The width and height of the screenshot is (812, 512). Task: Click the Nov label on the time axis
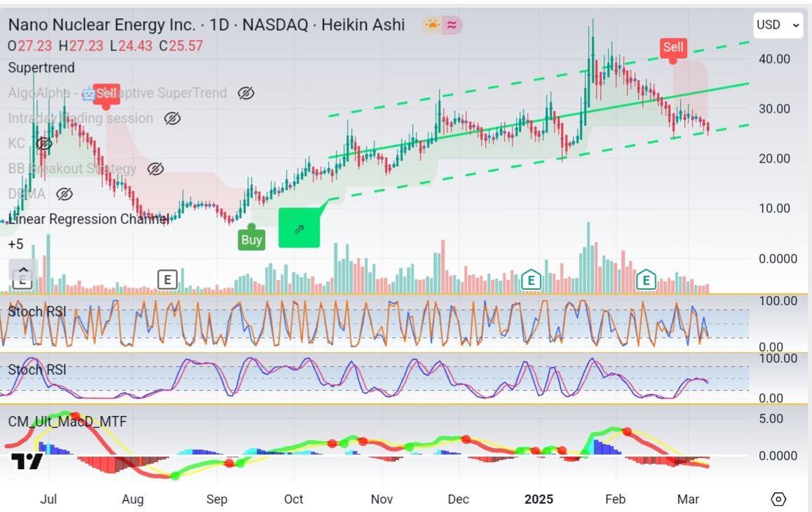tap(381, 499)
